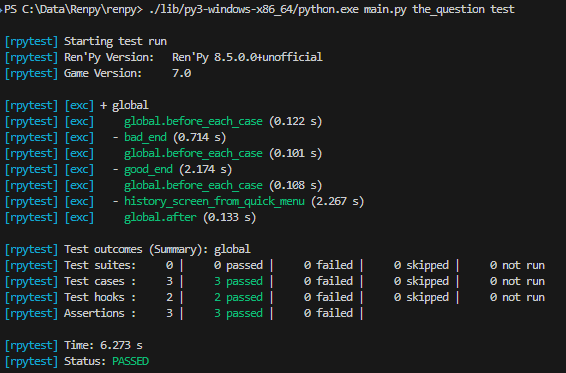Click '0 not run' in Test hooks row
The height and width of the screenshot is (373, 566).
(x=517, y=297)
